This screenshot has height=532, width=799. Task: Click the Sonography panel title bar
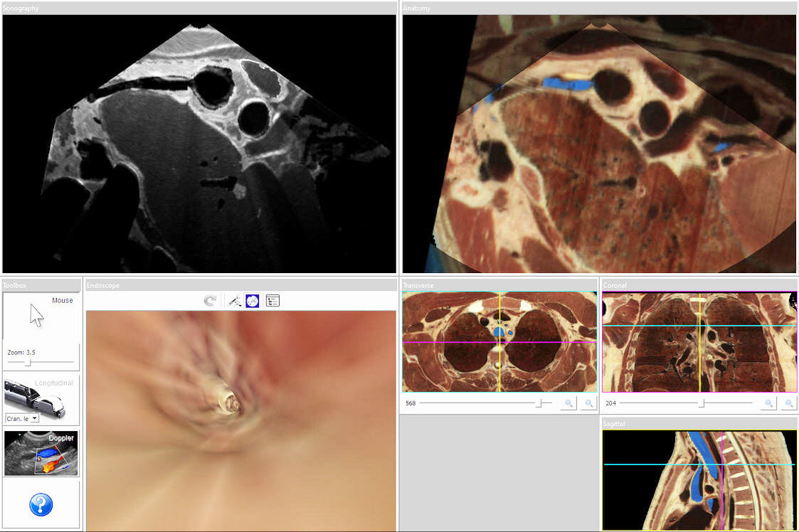pyautogui.click(x=199, y=8)
